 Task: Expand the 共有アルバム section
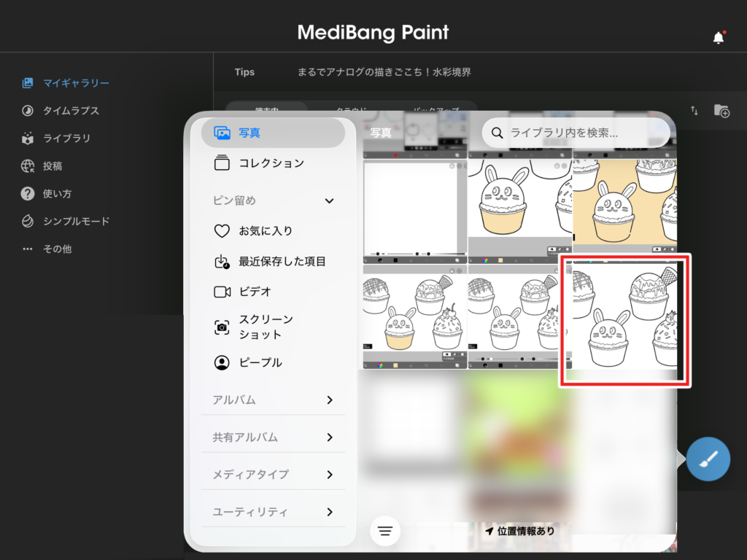click(x=329, y=437)
